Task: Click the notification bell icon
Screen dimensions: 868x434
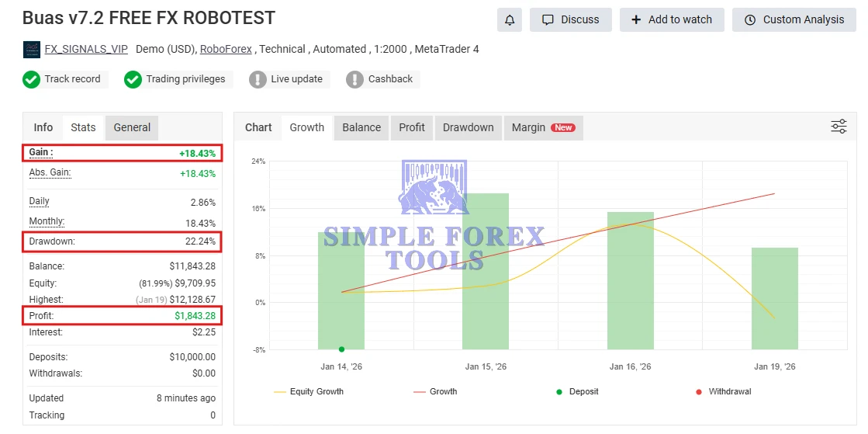Action: 510,20
